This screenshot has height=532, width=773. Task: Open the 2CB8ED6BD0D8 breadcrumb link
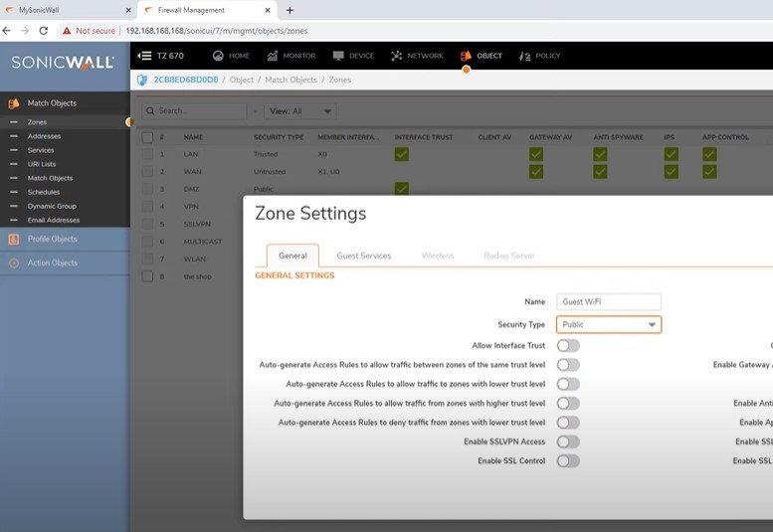pyautogui.click(x=185, y=80)
